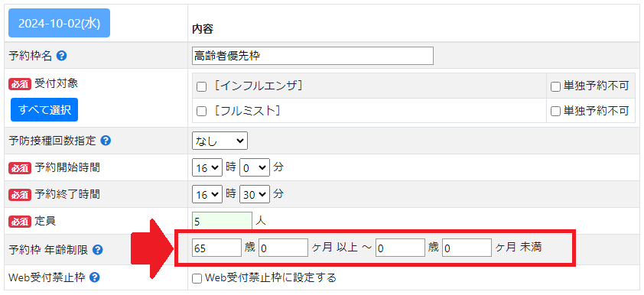Click help icon next to 予約枠名
The image size is (644, 295).
point(61,56)
